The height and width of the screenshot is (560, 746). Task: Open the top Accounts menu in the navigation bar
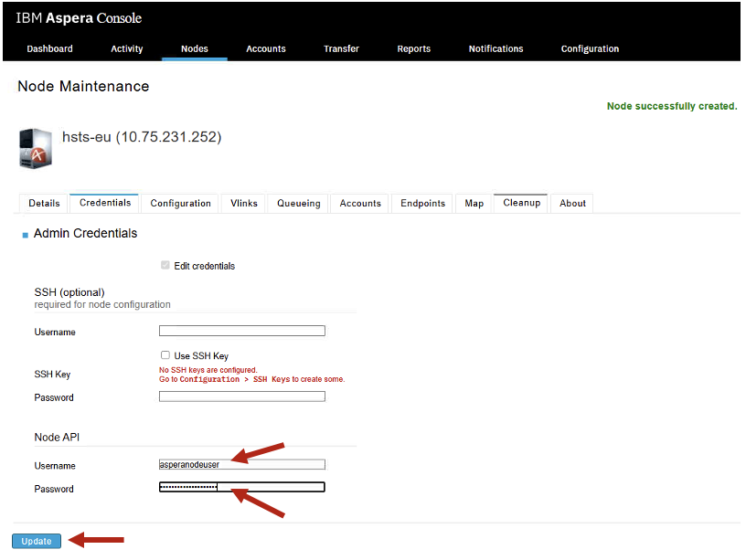(x=265, y=48)
